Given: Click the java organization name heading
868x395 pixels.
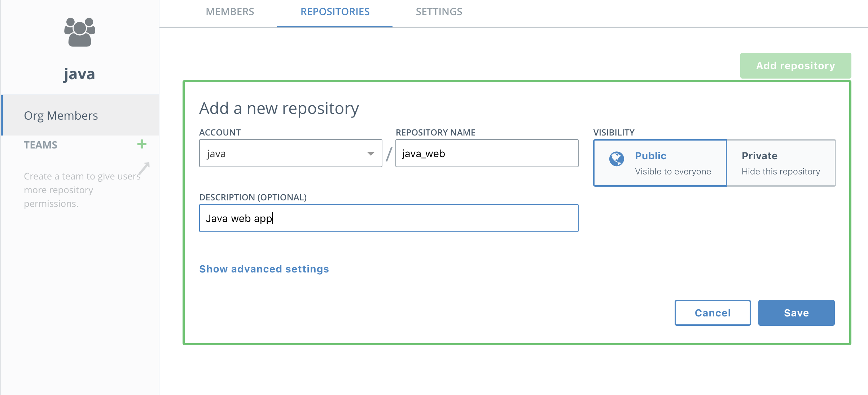Looking at the screenshot, I should tap(79, 74).
